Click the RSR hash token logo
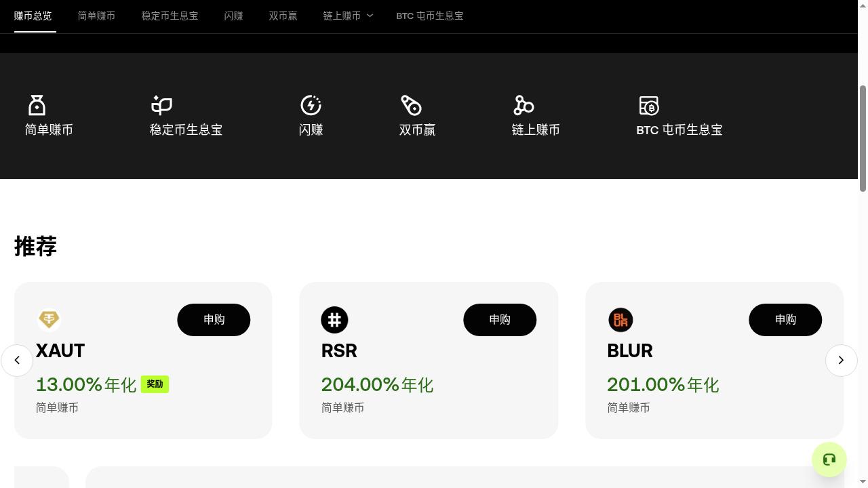The height and width of the screenshot is (488, 868). click(334, 320)
